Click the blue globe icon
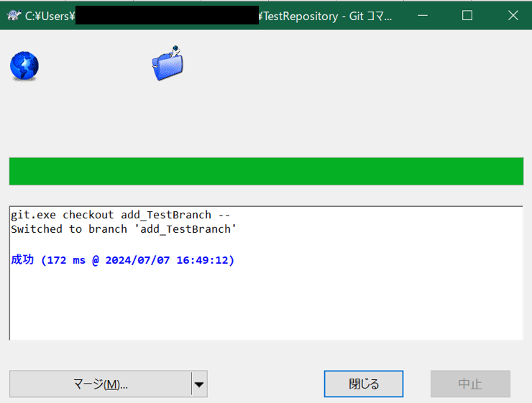 (24, 66)
